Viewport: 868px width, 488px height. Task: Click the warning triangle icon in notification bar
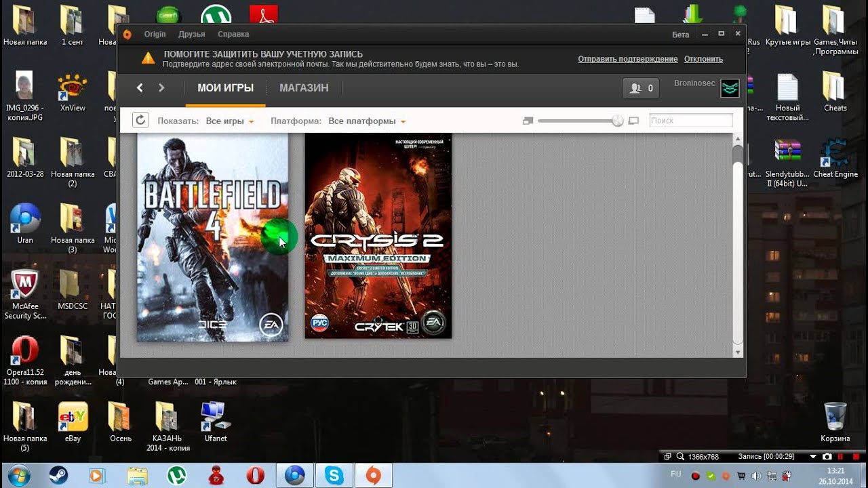tap(148, 58)
